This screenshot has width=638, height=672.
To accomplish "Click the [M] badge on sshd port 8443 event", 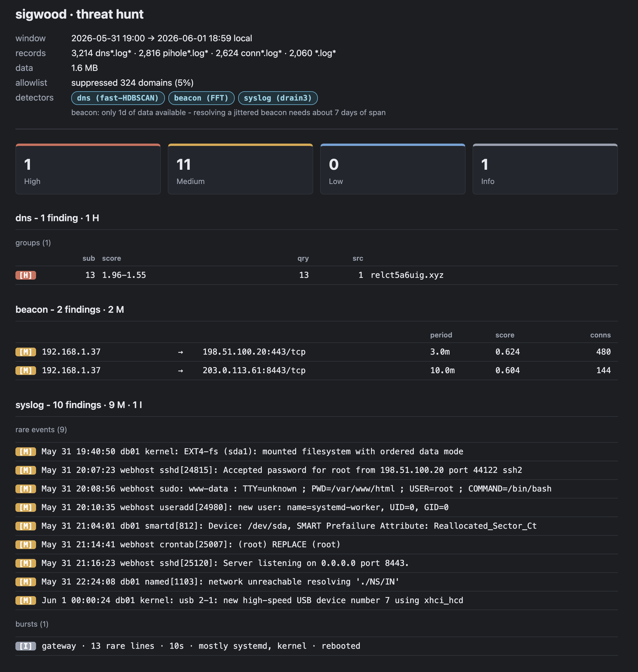I will (x=26, y=564).
